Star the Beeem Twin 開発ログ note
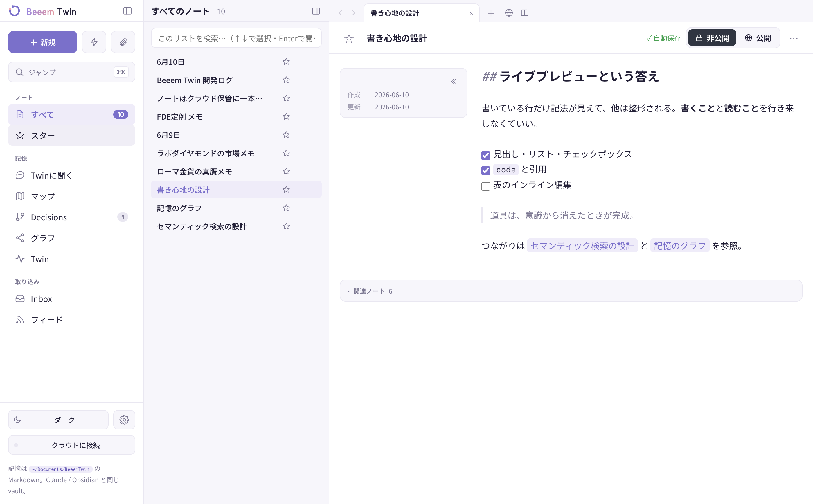This screenshot has height=504, width=813. pyautogui.click(x=286, y=80)
